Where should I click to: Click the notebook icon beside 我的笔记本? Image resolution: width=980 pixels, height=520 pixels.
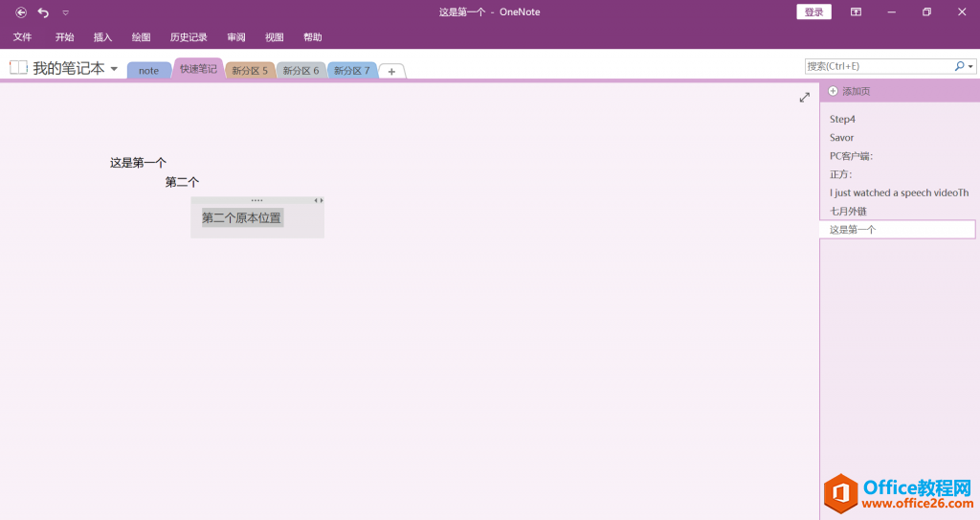18,68
